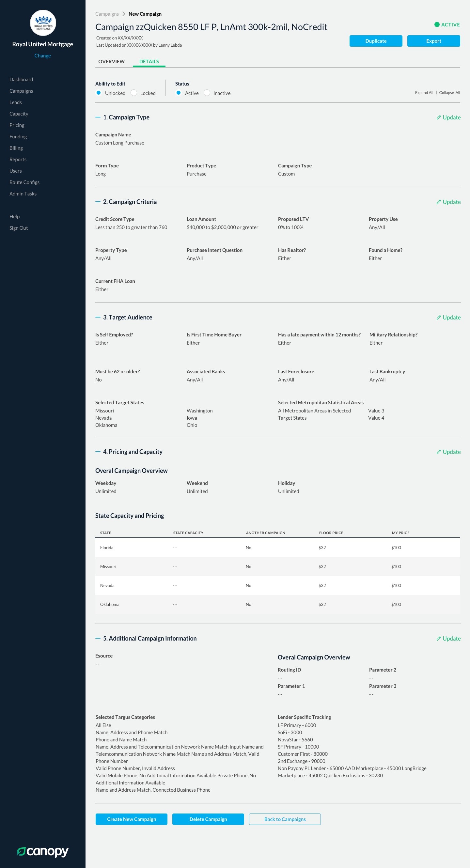Image resolution: width=470 pixels, height=868 pixels.
Task: Open Leads in the sidebar
Action: pos(15,102)
